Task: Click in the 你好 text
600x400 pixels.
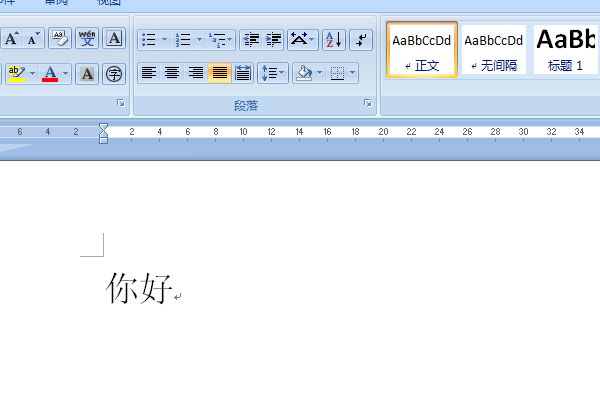Action: tap(139, 288)
